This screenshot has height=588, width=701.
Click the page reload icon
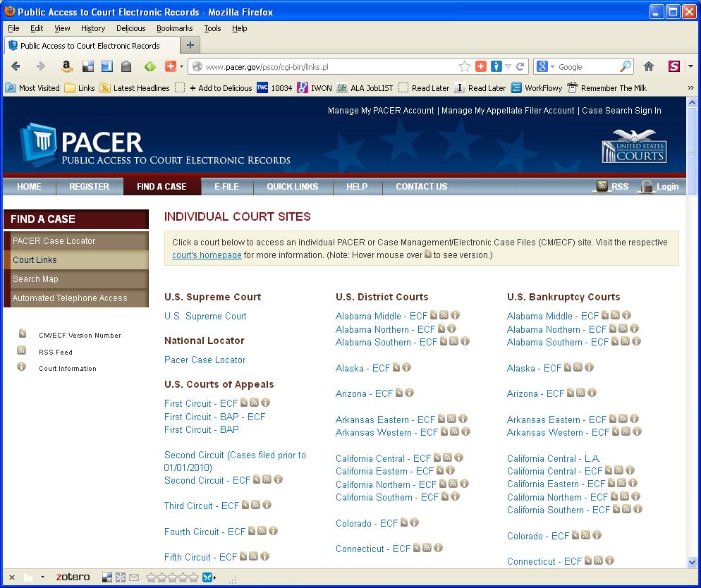520,66
